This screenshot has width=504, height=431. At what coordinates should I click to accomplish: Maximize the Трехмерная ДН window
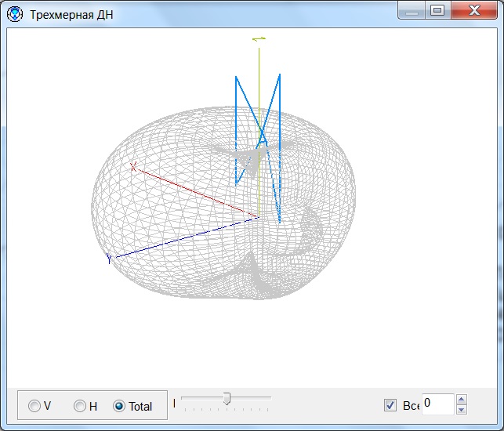coord(437,10)
